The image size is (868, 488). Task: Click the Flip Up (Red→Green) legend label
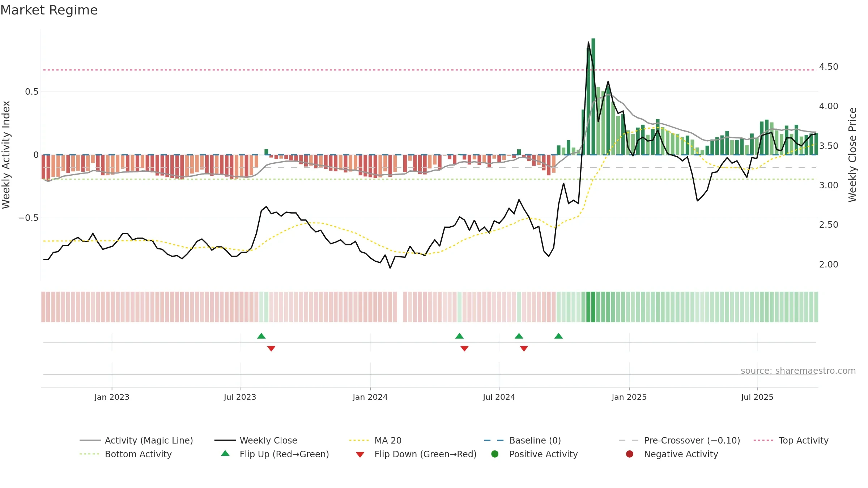[x=284, y=454]
